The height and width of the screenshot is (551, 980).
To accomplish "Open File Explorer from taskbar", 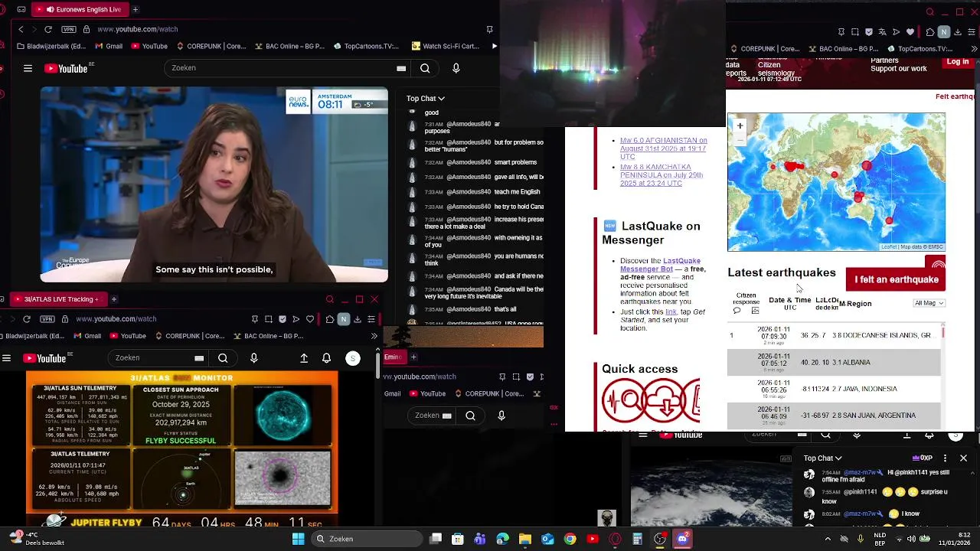I will click(x=525, y=539).
